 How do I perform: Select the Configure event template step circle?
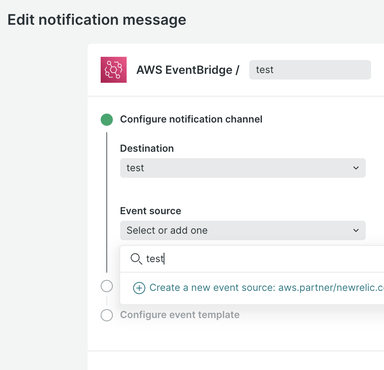[x=107, y=315]
